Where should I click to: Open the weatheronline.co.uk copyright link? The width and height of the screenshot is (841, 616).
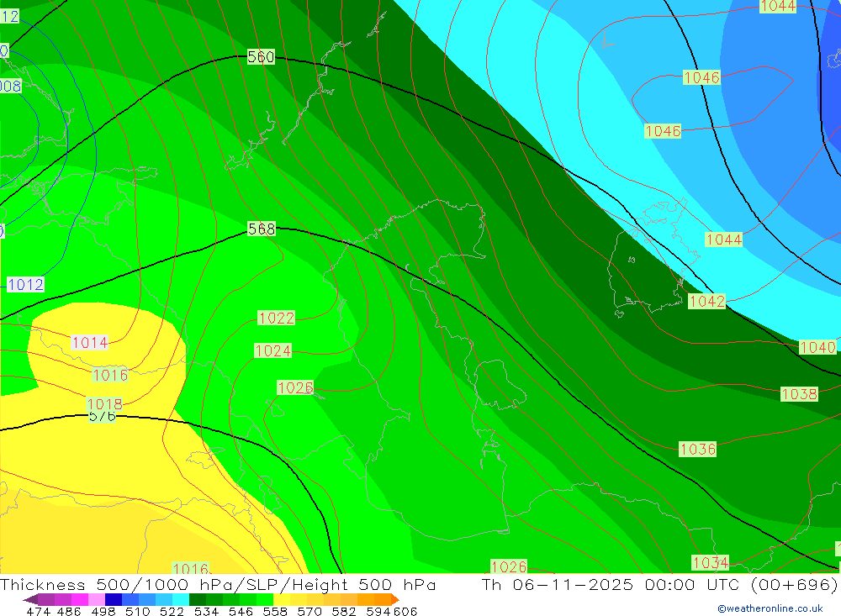tap(770, 608)
